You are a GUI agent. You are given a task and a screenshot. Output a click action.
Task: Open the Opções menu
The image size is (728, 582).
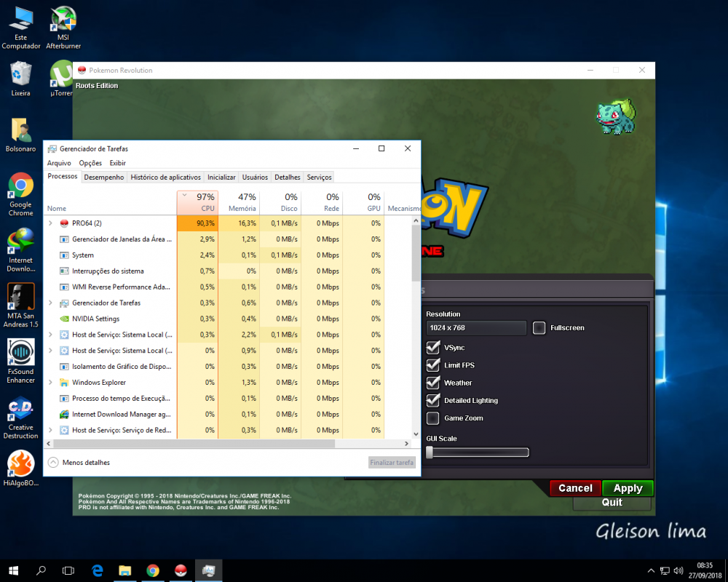[90, 163]
